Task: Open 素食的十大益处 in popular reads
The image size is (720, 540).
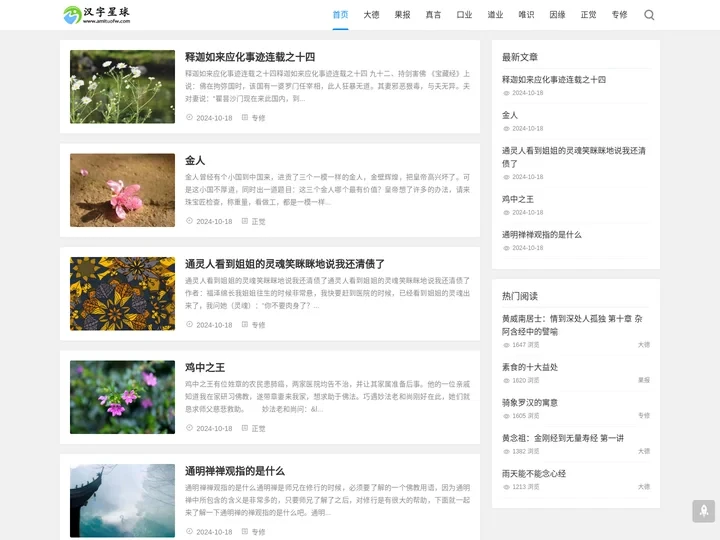Action: click(530, 367)
